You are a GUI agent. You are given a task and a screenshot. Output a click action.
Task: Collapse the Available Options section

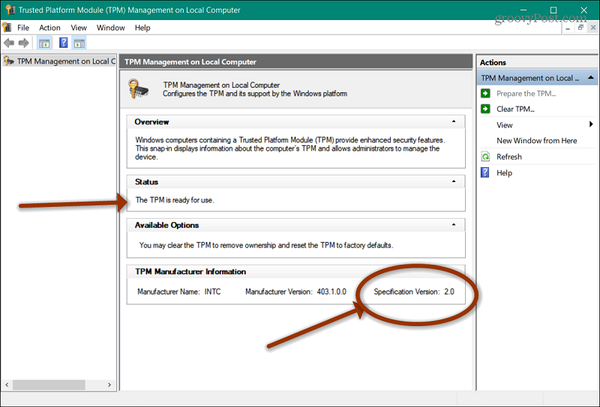[455, 225]
